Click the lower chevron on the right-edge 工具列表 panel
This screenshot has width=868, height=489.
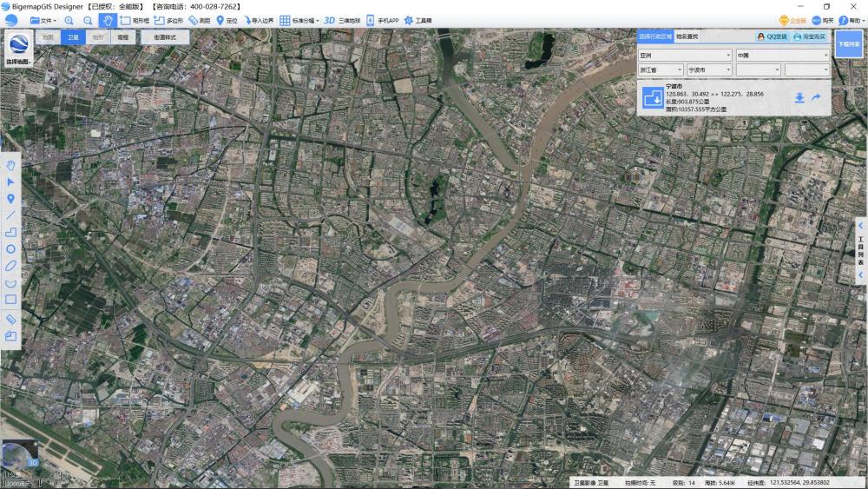(861, 274)
